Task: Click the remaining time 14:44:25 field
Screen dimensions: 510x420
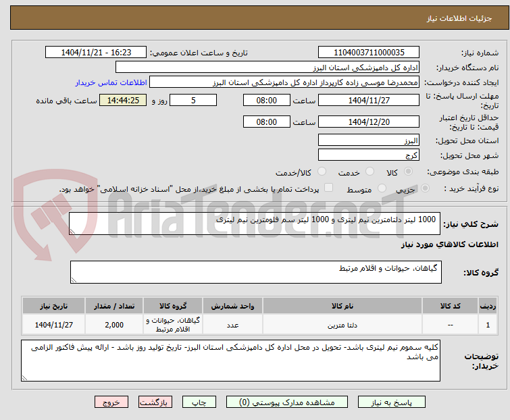Action: pos(123,100)
